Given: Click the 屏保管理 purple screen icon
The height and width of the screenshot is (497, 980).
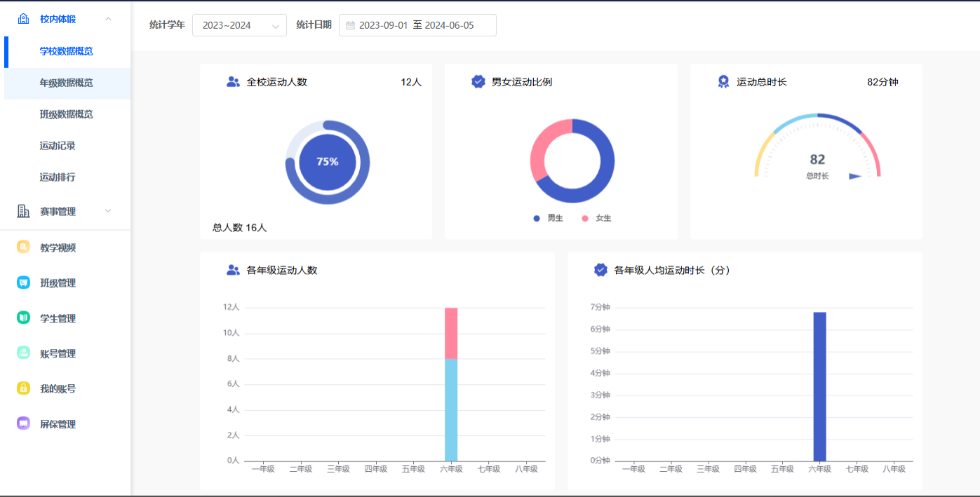Looking at the screenshot, I should point(23,423).
